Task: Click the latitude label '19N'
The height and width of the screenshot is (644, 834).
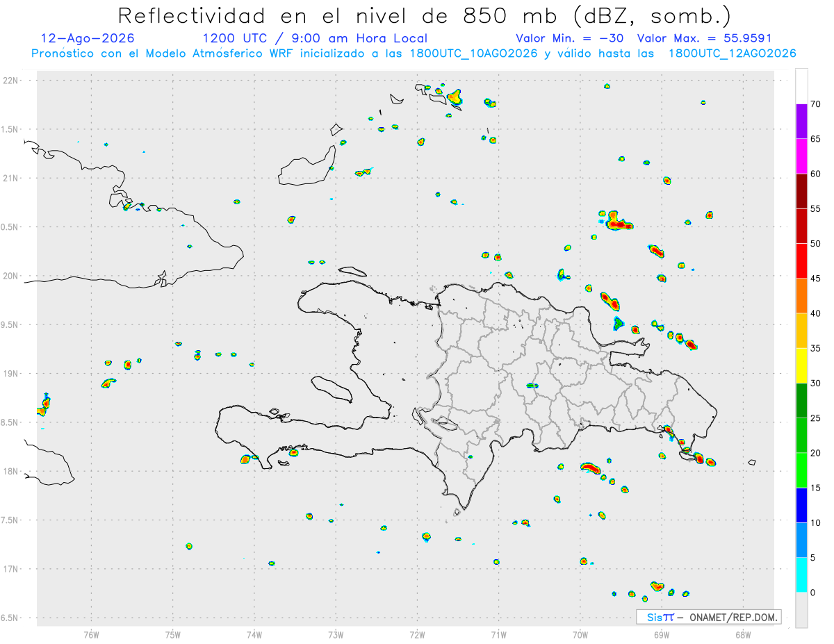Action: pyautogui.click(x=12, y=374)
